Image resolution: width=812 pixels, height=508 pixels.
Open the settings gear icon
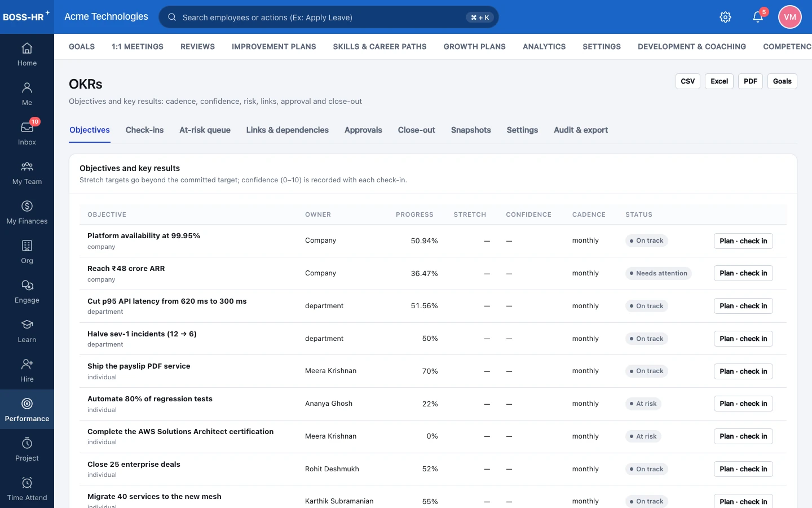(726, 17)
